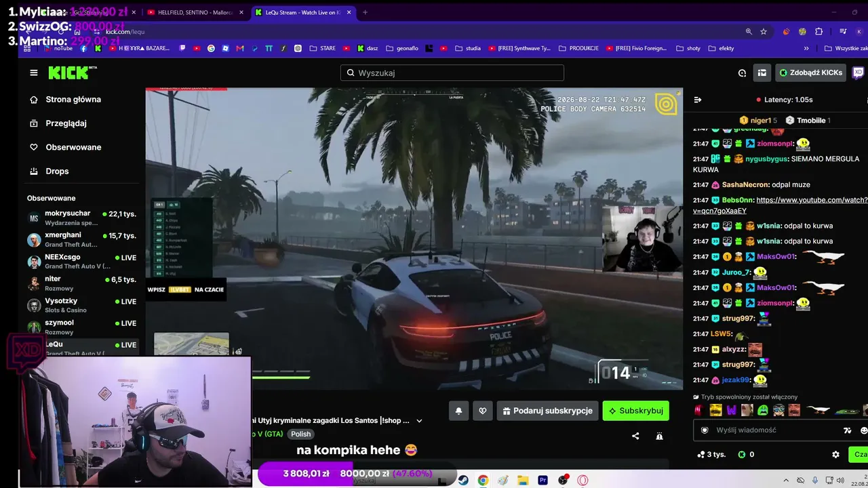Go to Kick home via the logo
Screen dimensions: 868x488
tap(73, 73)
